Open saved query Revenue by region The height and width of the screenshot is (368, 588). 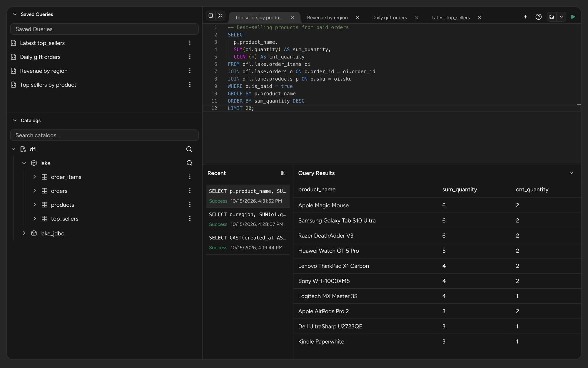(x=44, y=71)
